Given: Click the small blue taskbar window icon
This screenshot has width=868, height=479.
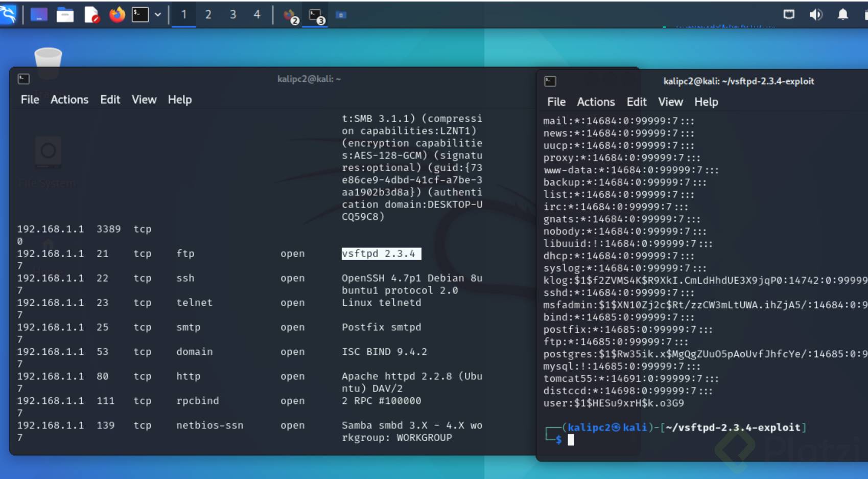Looking at the screenshot, I should [341, 15].
